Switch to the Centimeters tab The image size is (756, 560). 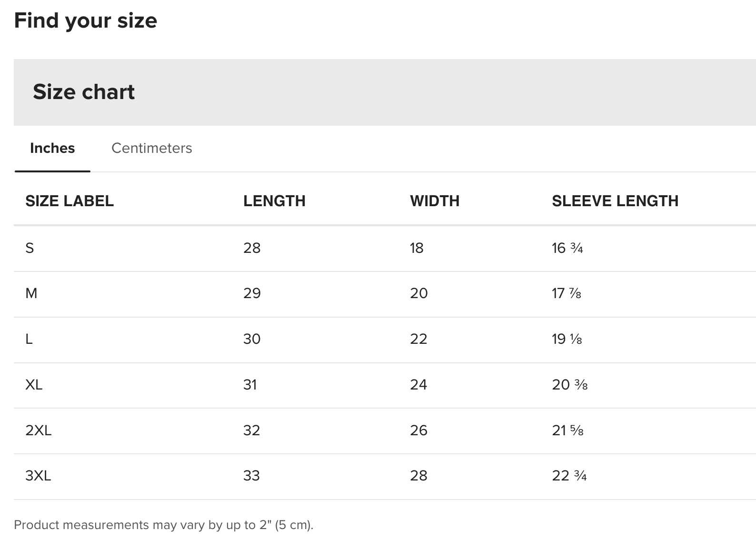tap(151, 148)
